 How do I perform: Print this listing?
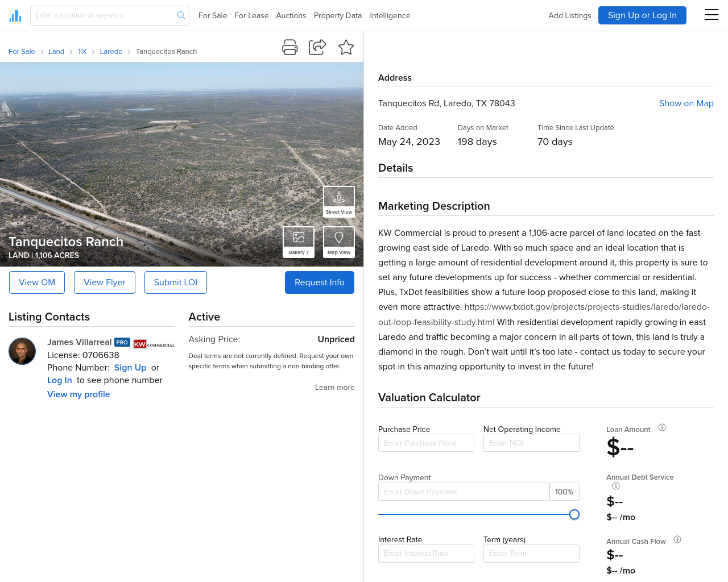290,47
